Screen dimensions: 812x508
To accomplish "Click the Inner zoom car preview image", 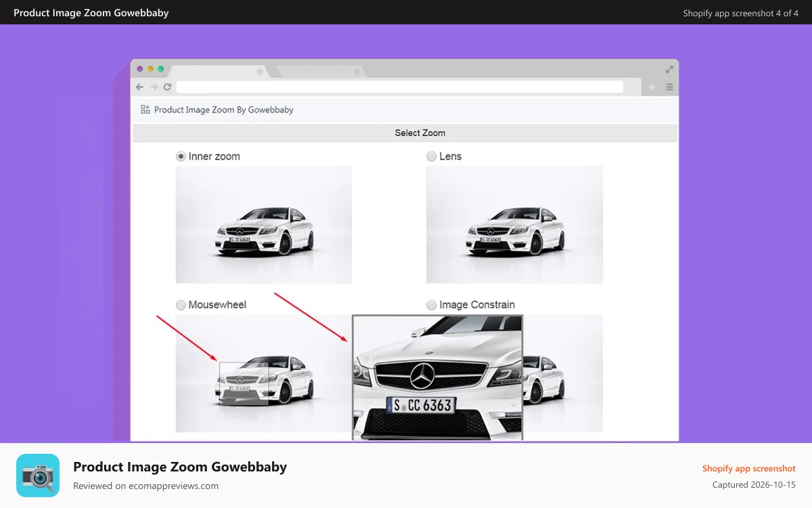I will [264, 225].
